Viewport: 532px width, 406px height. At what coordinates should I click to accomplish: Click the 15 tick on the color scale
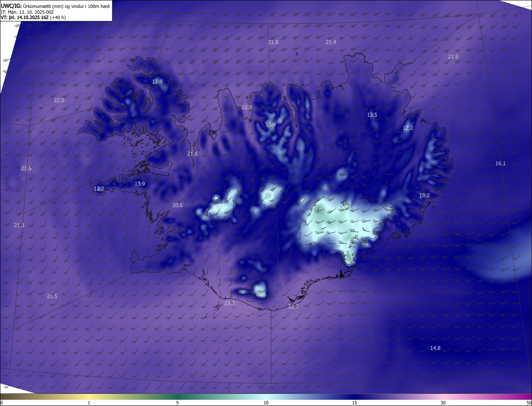coord(355,403)
